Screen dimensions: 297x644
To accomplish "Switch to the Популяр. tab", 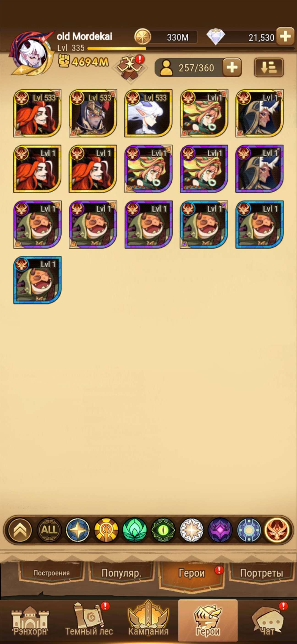I will tap(122, 573).
